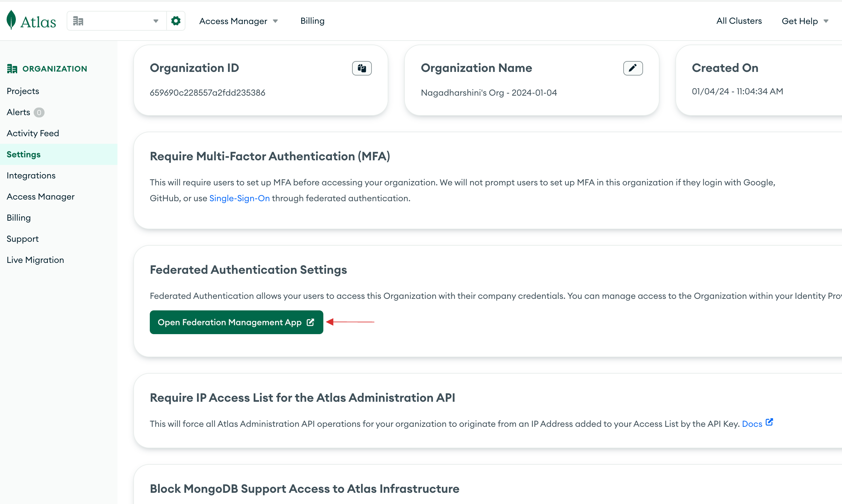Click the organization name text Nagadharshini's Org
The height and width of the screenshot is (504, 842).
coord(488,92)
